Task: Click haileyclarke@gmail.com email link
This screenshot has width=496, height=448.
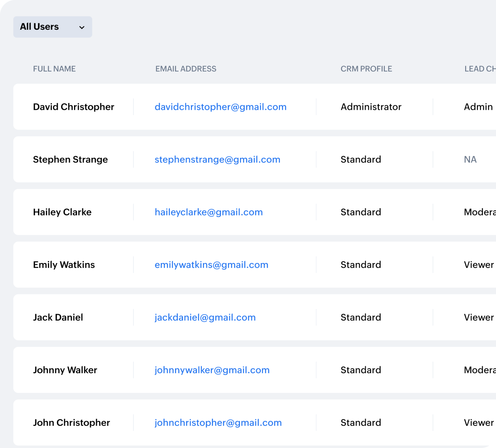Action: point(209,212)
